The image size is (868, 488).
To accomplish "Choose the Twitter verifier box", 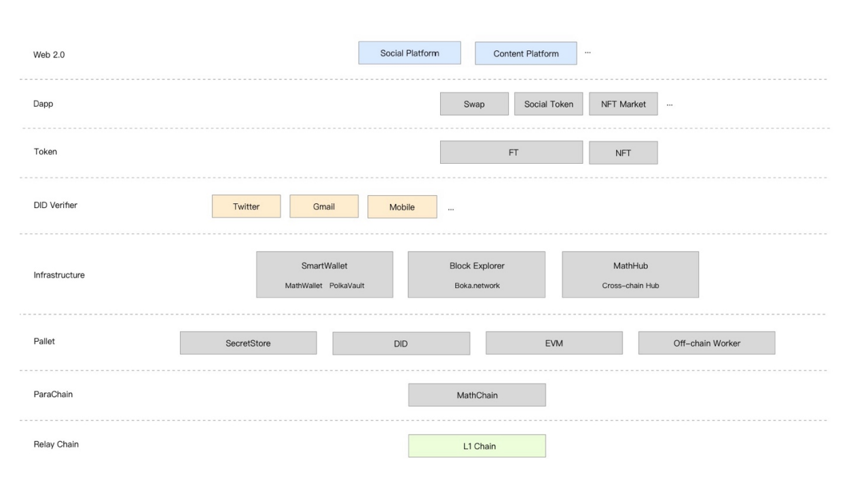I will coord(246,207).
